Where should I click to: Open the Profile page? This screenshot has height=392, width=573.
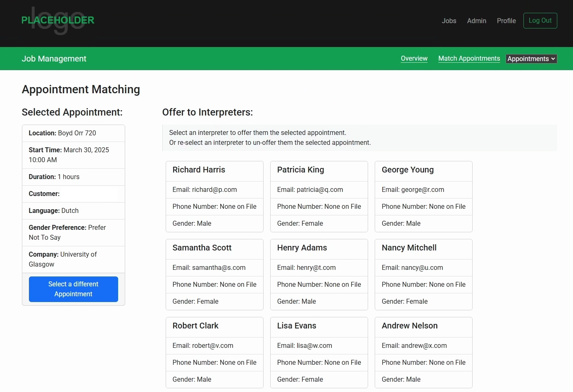click(506, 21)
